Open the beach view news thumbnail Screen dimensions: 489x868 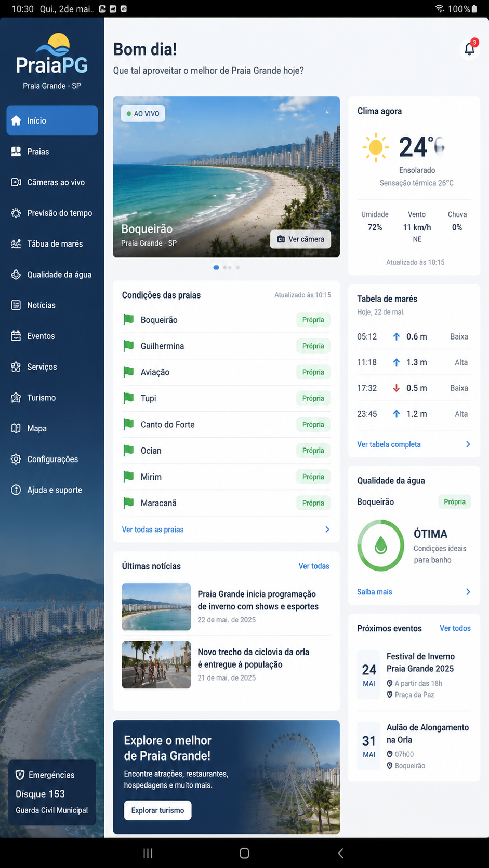click(156, 606)
